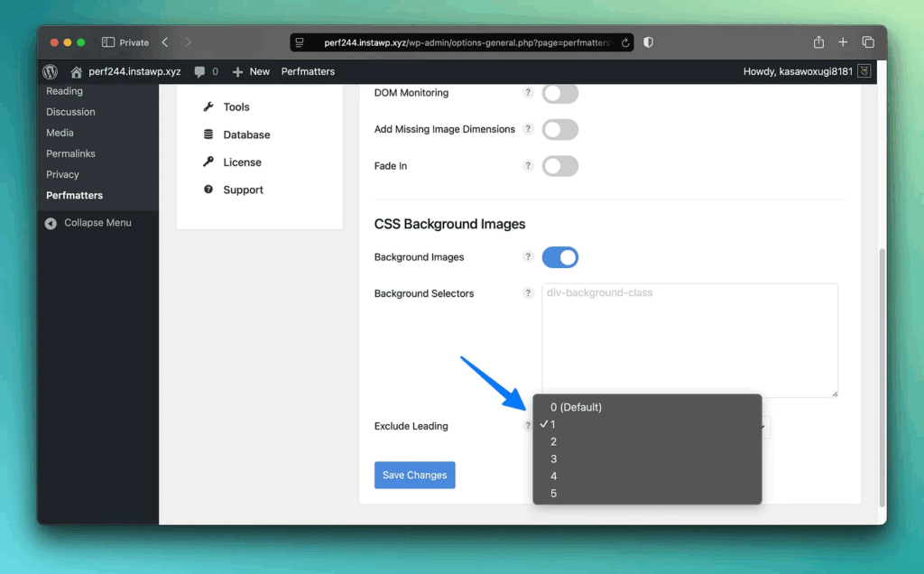Click the Save Changes button

click(414, 475)
